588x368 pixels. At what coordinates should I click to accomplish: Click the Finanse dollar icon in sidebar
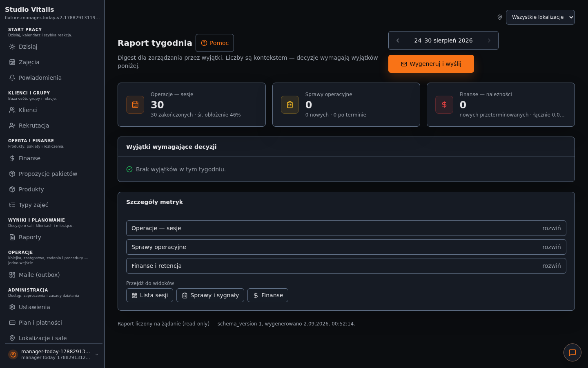coord(12,158)
